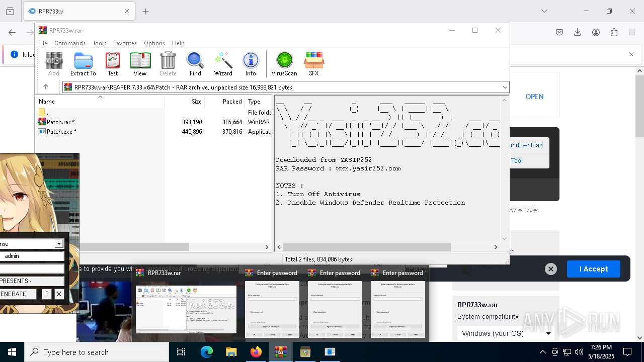Open Windows (your OS) compatibility dropdown
The image size is (644, 362).
coord(506,333)
